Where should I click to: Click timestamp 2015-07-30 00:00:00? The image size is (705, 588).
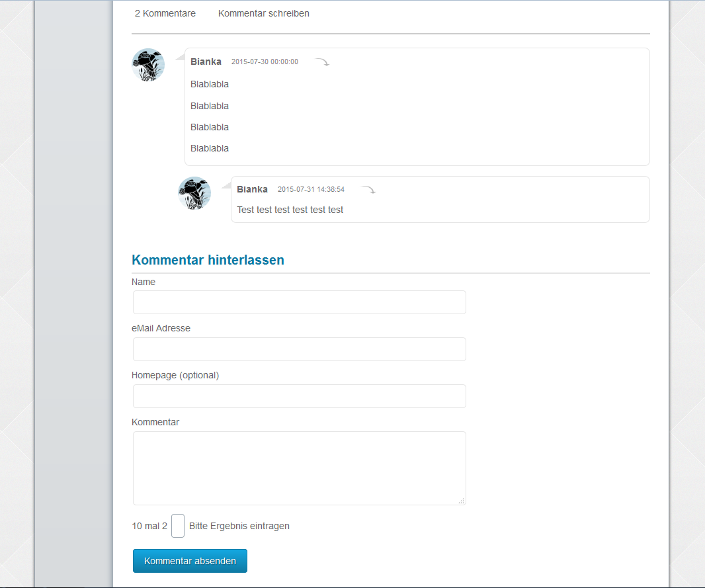(265, 62)
